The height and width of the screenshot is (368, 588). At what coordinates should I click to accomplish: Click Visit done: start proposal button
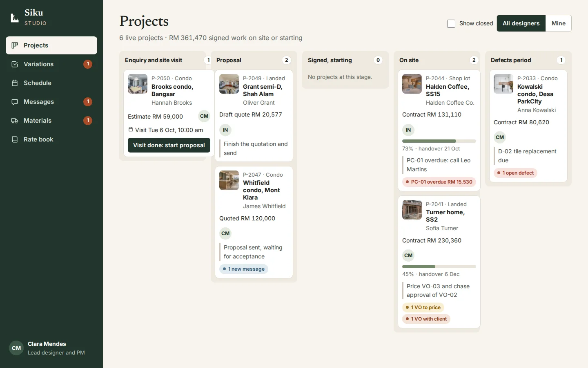[x=169, y=145]
